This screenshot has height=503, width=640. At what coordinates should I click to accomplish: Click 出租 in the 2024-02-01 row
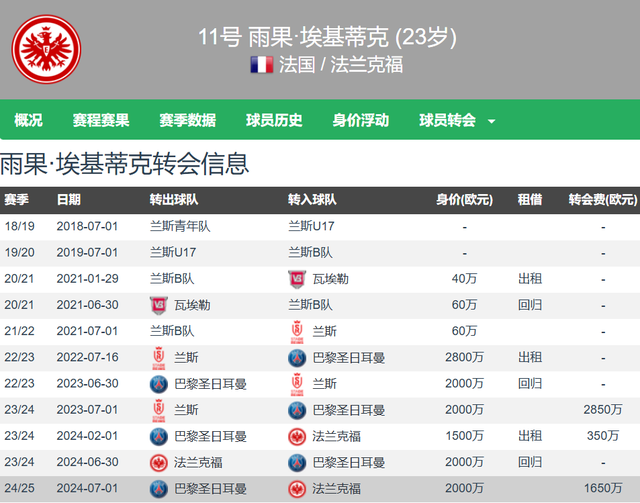point(530,436)
